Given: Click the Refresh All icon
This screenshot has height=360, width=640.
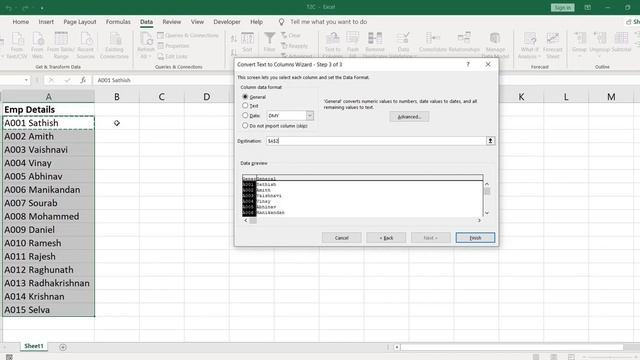Looking at the screenshot, I should [x=146, y=45].
